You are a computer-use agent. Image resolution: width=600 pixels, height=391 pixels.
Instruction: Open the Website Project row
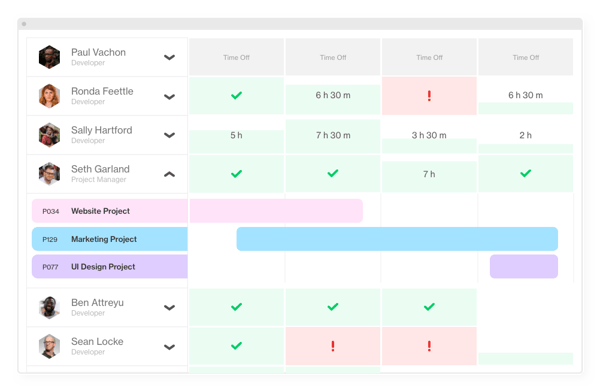pos(109,211)
